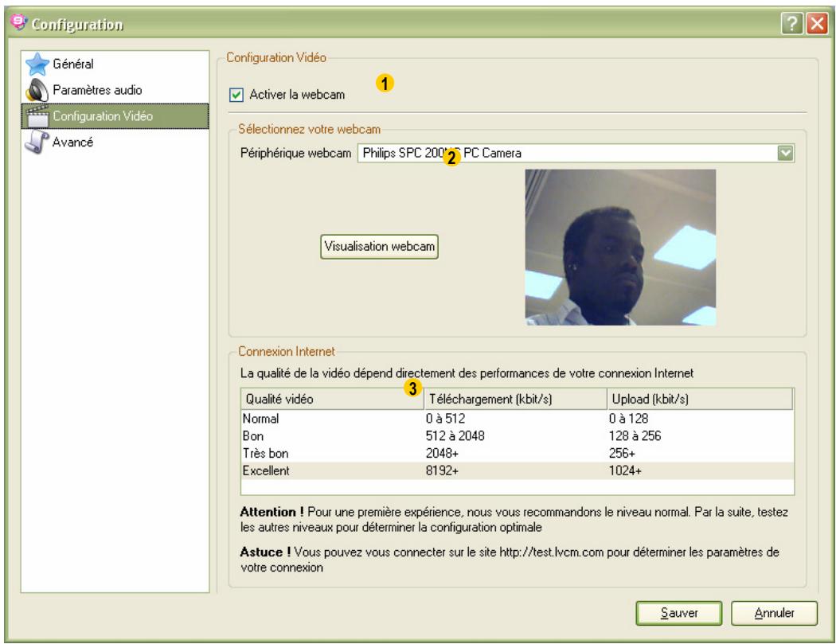Click the '1024+' upload cell
The width and height of the screenshot is (836, 644).
tap(625, 470)
